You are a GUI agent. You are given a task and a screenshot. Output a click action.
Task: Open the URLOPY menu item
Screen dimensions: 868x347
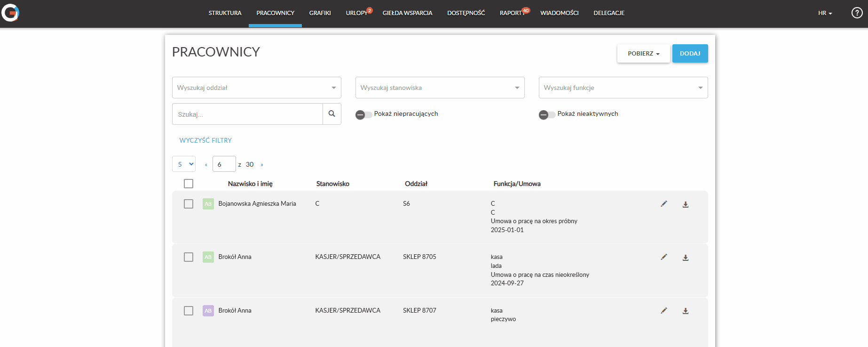(356, 13)
